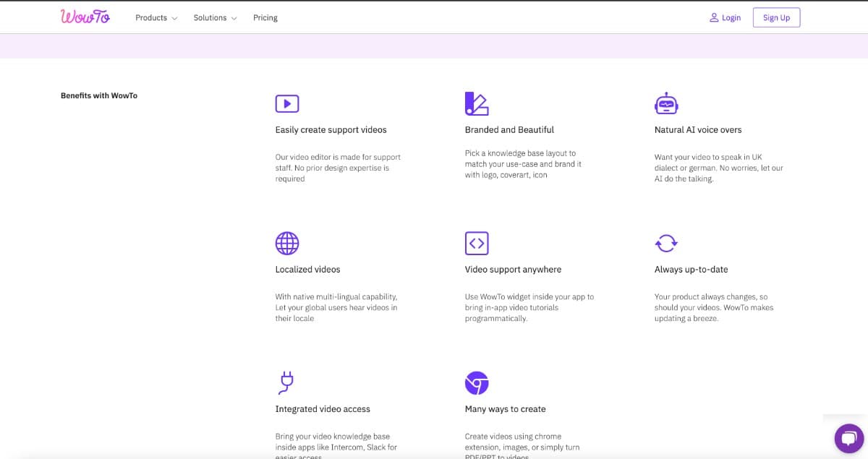The image size is (868, 459).
Task: Click 'Video support anywhere' heading
Action: click(x=513, y=270)
